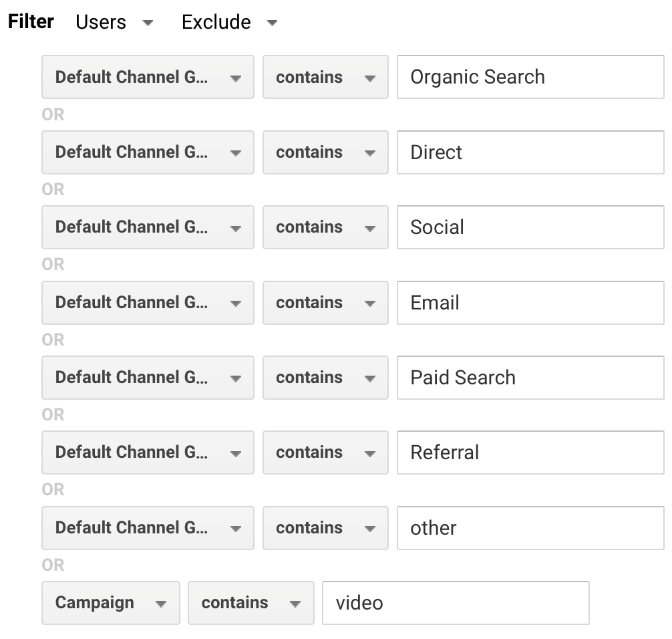Select the Social value field
The height and width of the screenshot is (639, 672).
click(530, 227)
